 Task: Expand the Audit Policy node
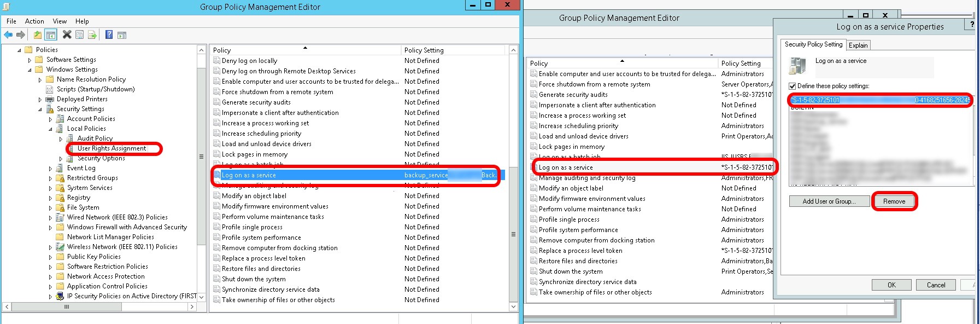coord(61,139)
